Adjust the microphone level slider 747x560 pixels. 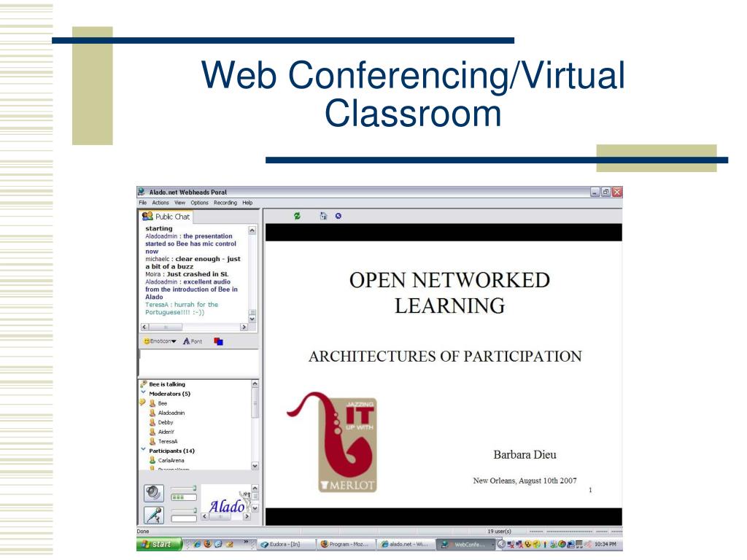(x=183, y=510)
